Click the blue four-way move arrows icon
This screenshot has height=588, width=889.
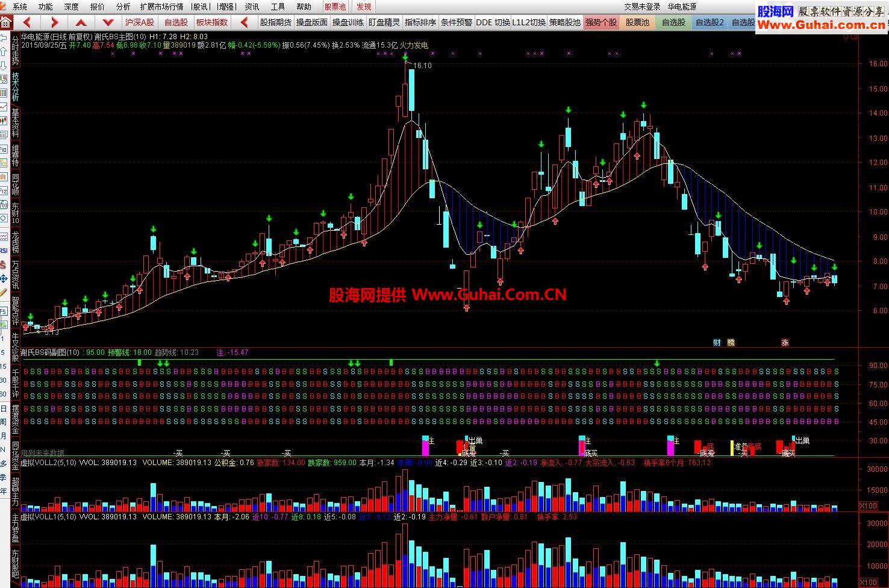coord(4,277)
